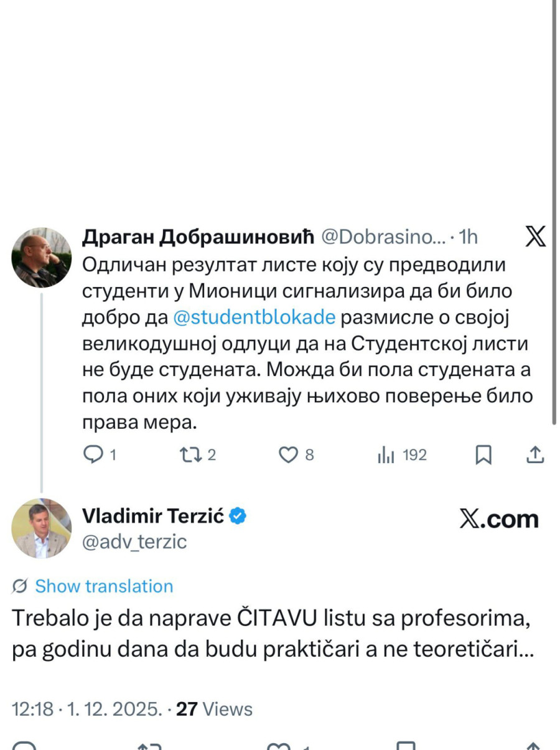560x750 pixels.
Task: Open Vladimir Terzić's profile picture
Action: tap(42, 527)
